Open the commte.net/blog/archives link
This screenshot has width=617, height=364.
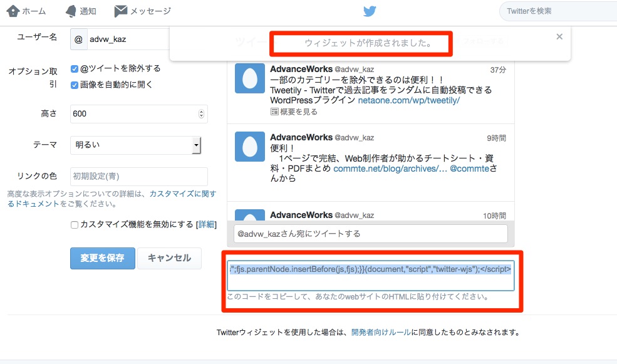(x=390, y=169)
